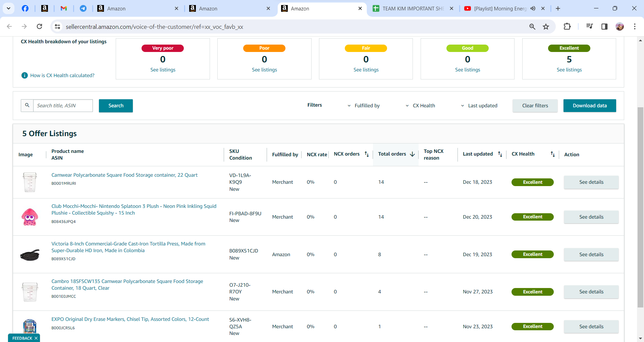Viewport: 644px width, 342px height.
Task: Close the TEAM KIM sheet tab
Action: pos(451,8)
